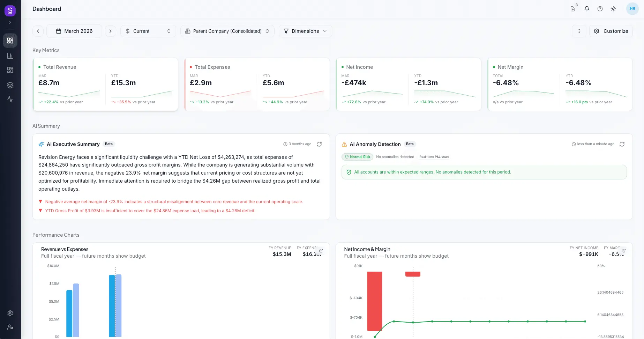Open user management icon in sidebar

[x=10, y=327]
